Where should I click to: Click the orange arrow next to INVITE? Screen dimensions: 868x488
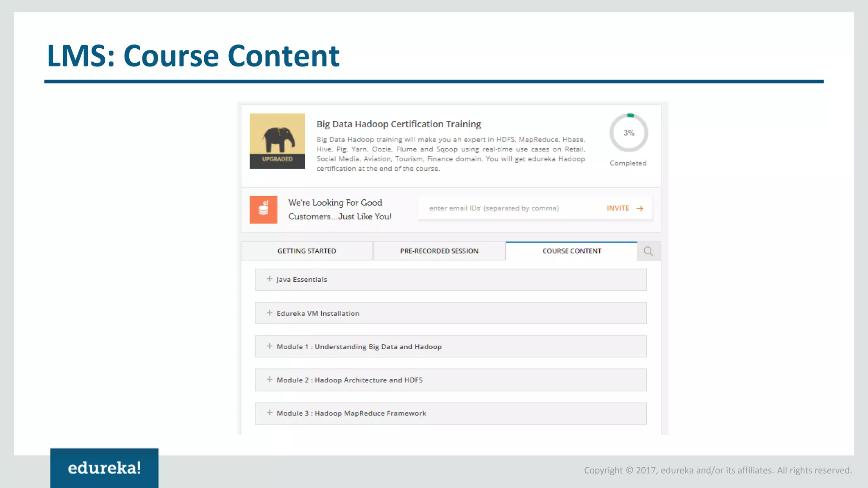click(x=640, y=208)
